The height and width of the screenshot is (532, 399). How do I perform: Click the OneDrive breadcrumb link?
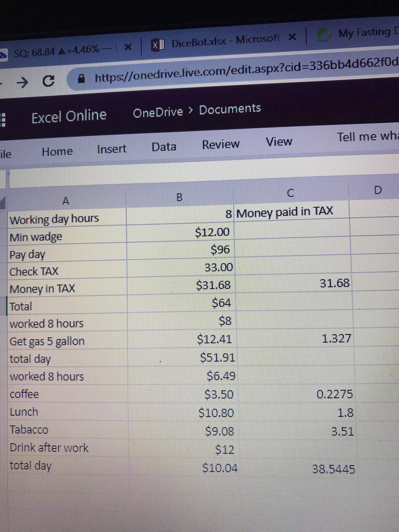coord(158,112)
